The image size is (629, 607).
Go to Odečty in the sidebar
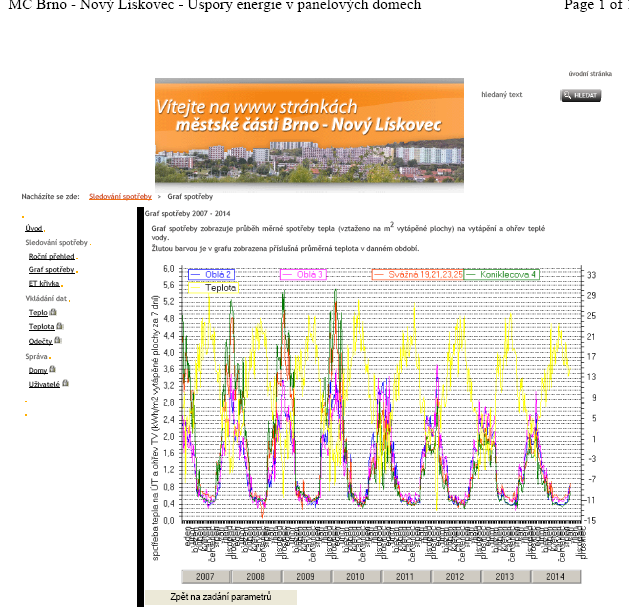41,341
